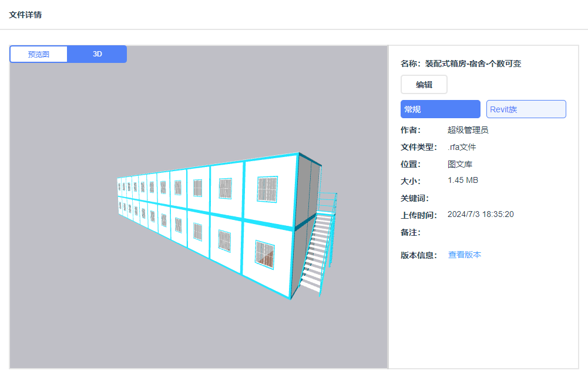Viewport: 588px width, 384px height.
Task: Click the file type .rfa文件 value
Action: (x=462, y=147)
